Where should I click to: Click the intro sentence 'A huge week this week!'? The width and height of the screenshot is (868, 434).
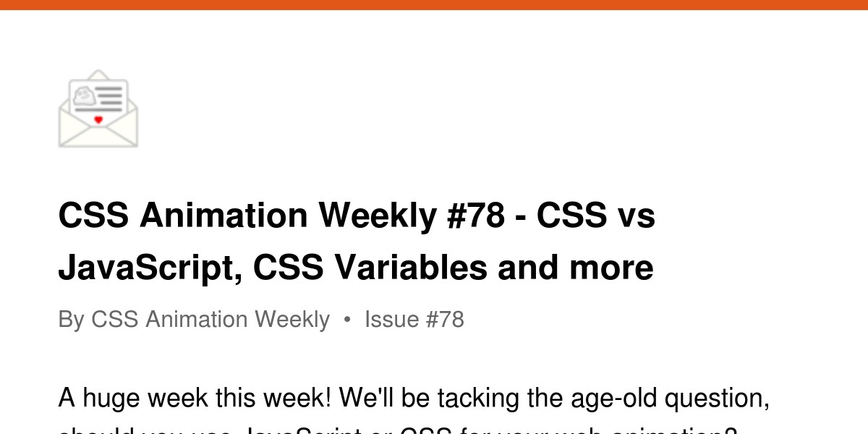click(195, 398)
